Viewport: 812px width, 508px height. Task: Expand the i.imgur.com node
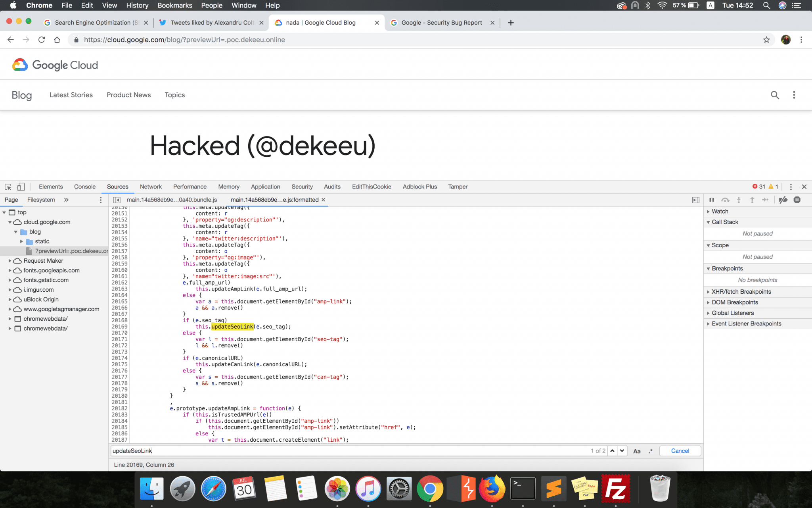(x=10, y=290)
